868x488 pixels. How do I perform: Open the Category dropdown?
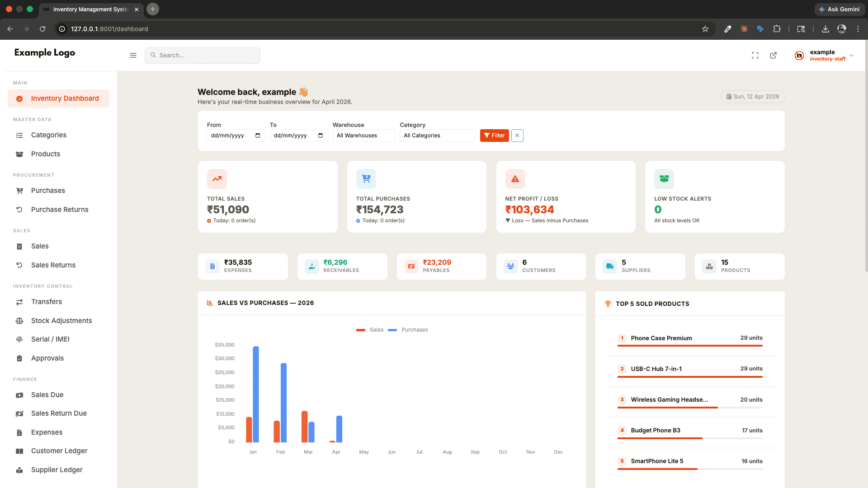point(437,136)
